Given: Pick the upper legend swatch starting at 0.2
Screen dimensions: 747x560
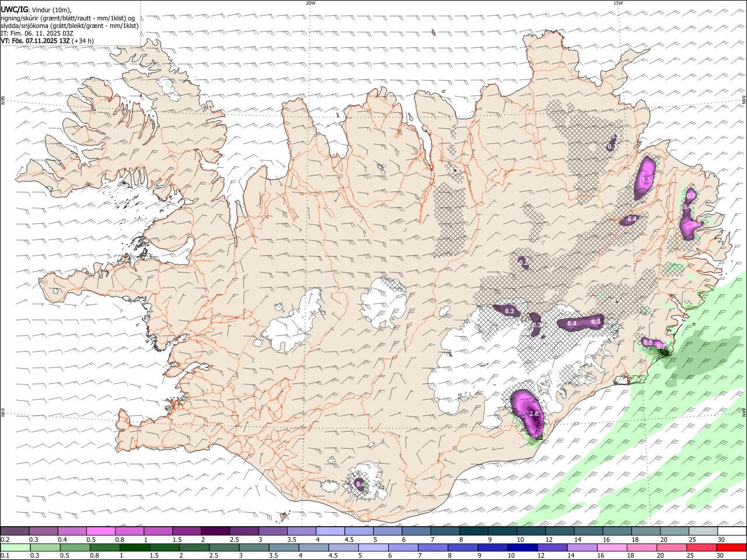Looking at the screenshot, I should coord(15,531).
